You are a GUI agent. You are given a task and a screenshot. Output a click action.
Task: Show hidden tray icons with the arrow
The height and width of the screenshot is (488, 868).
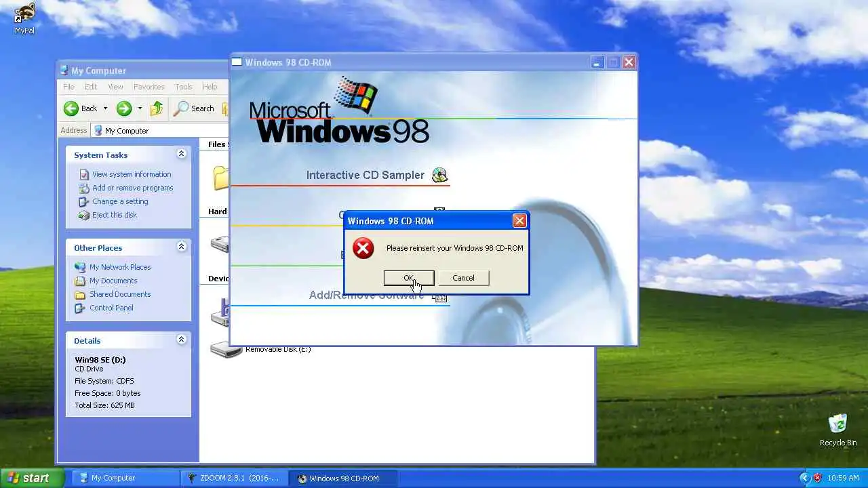coord(804,478)
